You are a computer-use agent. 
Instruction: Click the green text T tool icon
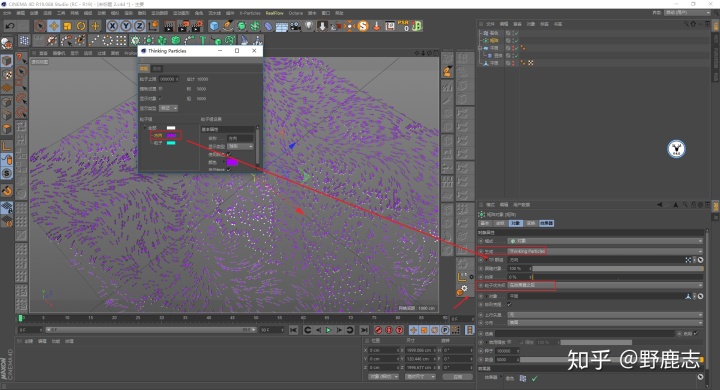[202, 40]
